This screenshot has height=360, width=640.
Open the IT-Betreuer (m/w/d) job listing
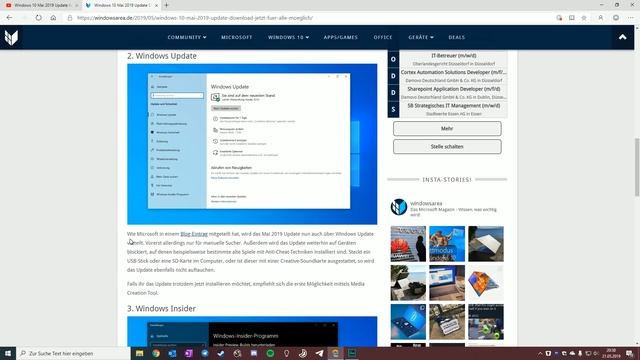[453, 56]
